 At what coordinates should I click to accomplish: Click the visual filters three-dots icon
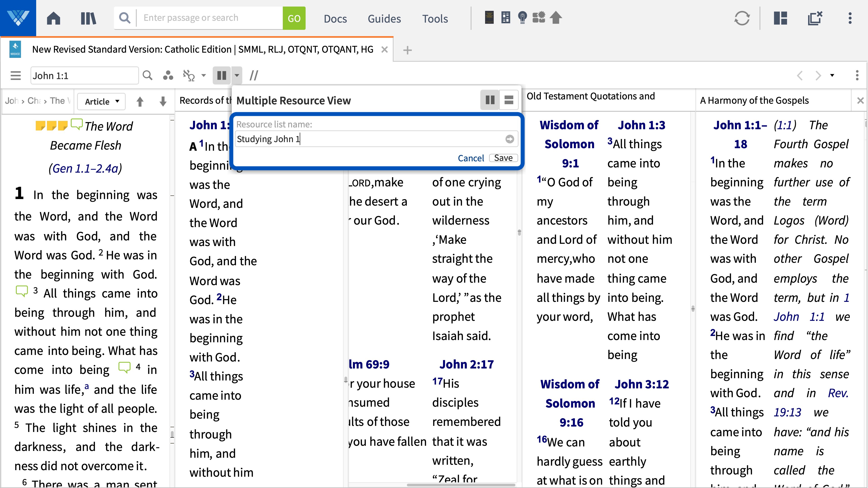(168, 75)
